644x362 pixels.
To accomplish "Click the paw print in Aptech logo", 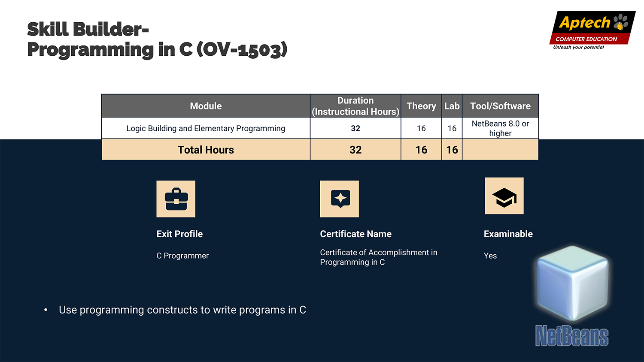I will click(620, 22).
